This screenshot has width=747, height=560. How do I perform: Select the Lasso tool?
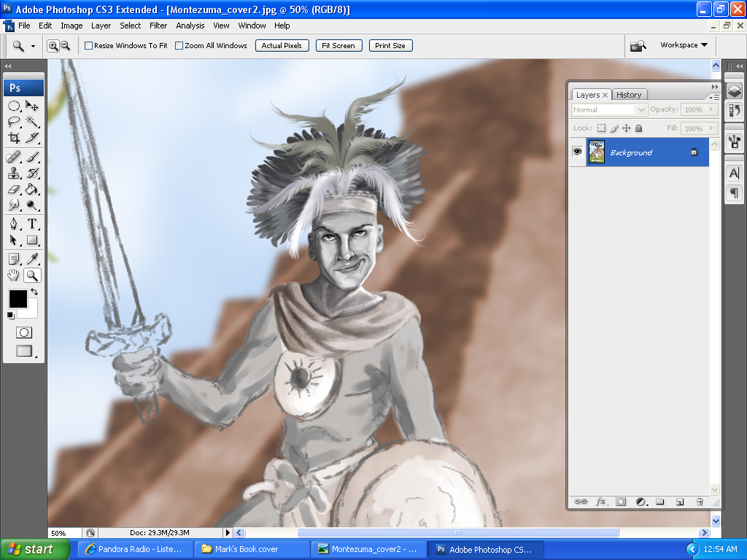coord(14,122)
